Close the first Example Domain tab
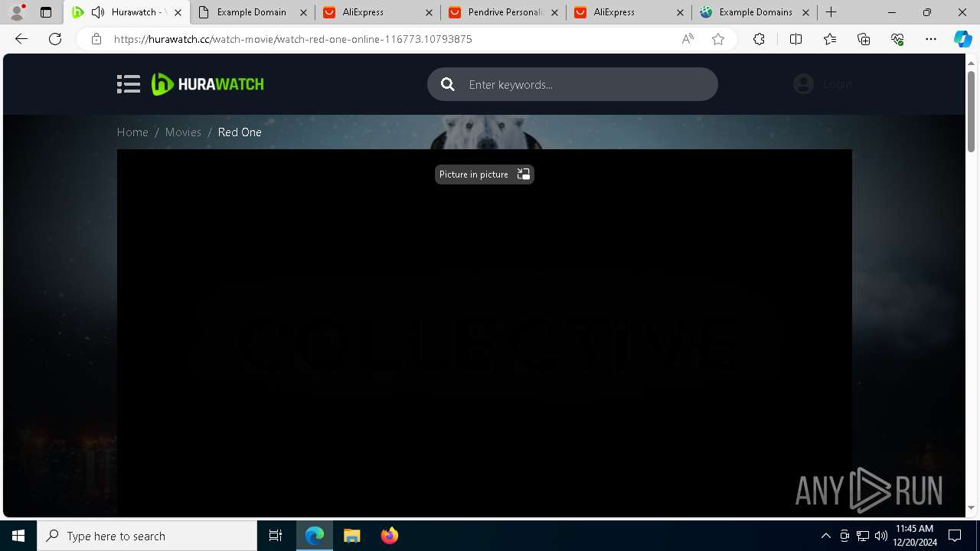 [x=304, y=12]
